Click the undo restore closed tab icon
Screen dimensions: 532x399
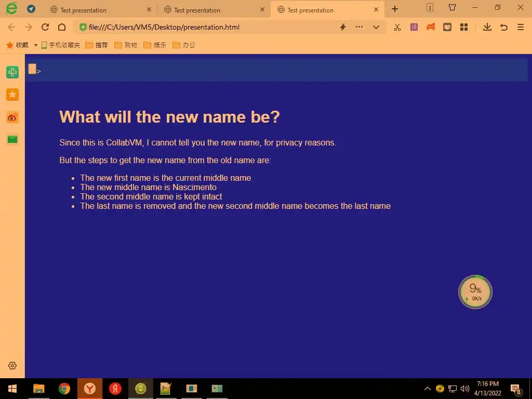click(x=504, y=27)
